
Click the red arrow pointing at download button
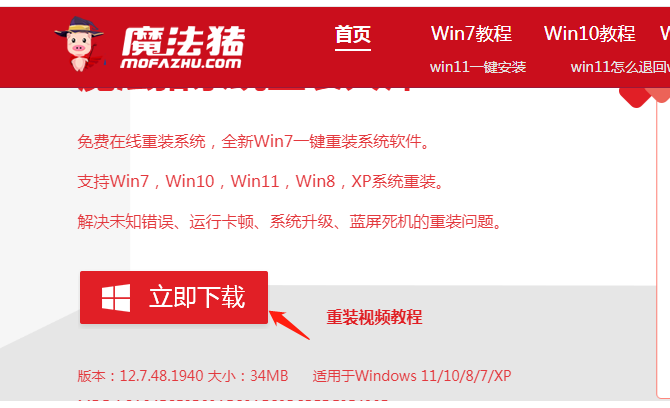[x=289, y=325]
